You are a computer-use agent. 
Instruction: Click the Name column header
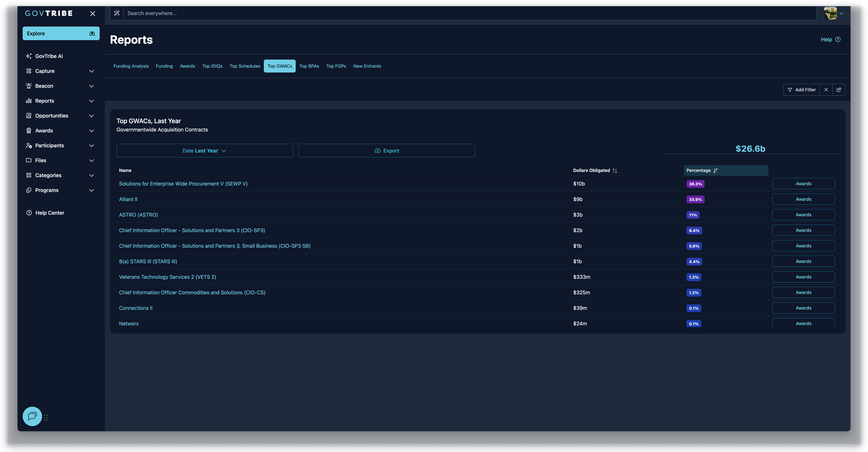[125, 170]
